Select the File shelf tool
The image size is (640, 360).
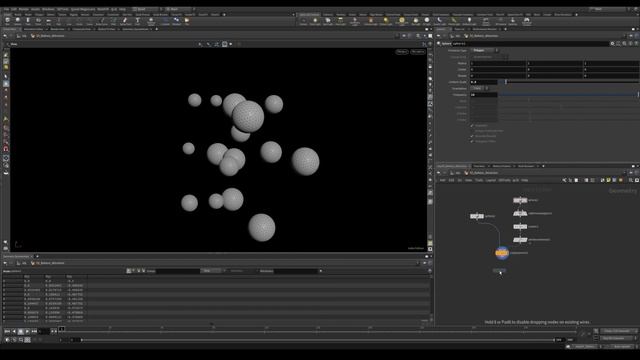click(x=187, y=21)
